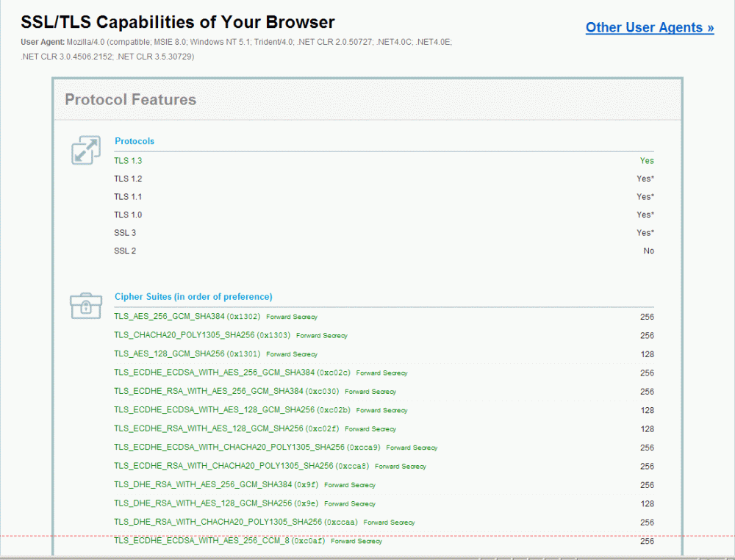Click the page title SSL/TLS Capabilities heading
This screenshot has height=560, width=735.
click(178, 22)
